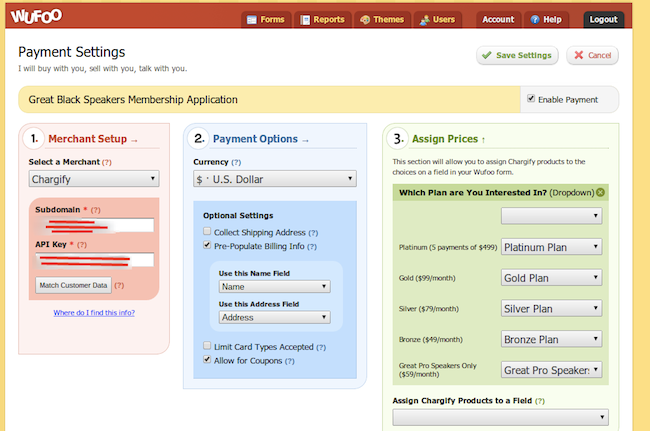This screenshot has height=431, width=650.
Task: Check Limit Card Types Accepted
Action: [x=207, y=345]
